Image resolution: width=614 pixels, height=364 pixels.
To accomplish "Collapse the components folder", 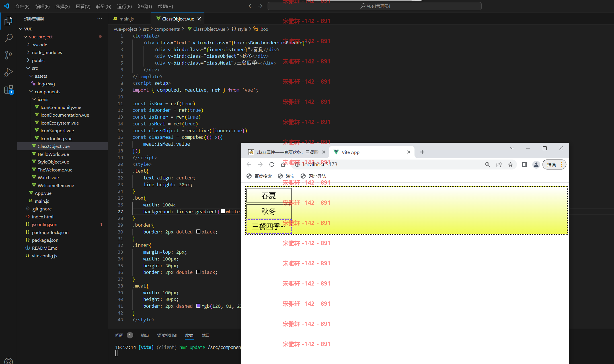I will coord(31,92).
